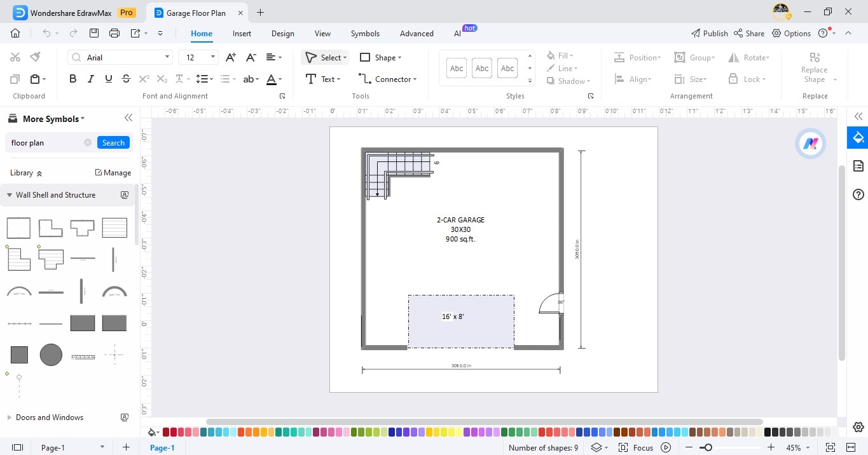
Task: Open the Symbols ribbon tab
Action: tap(365, 34)
